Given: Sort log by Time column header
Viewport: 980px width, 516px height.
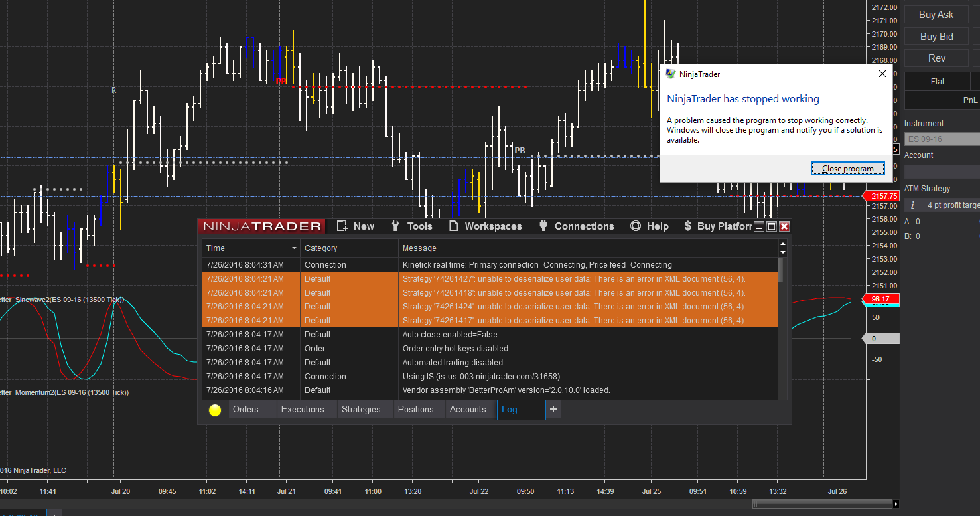Looking at the screenshot, I should (x=251, y=248).
